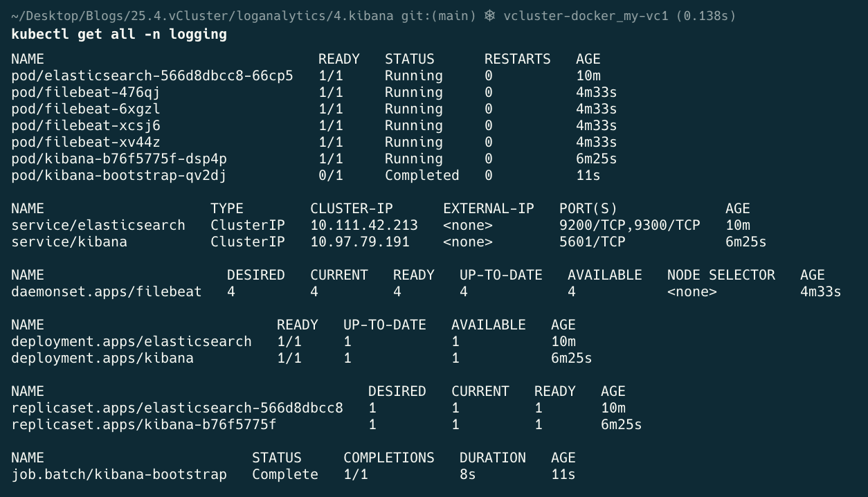Click the '0/1' ready value of the kibana-bootstrap pod
The image size is (868, 497).
(331, 175)
